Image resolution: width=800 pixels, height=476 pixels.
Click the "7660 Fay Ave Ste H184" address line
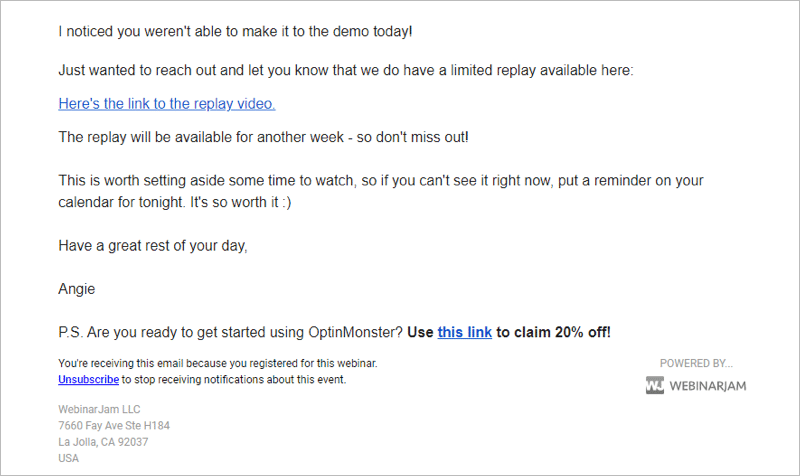[114, 425]
